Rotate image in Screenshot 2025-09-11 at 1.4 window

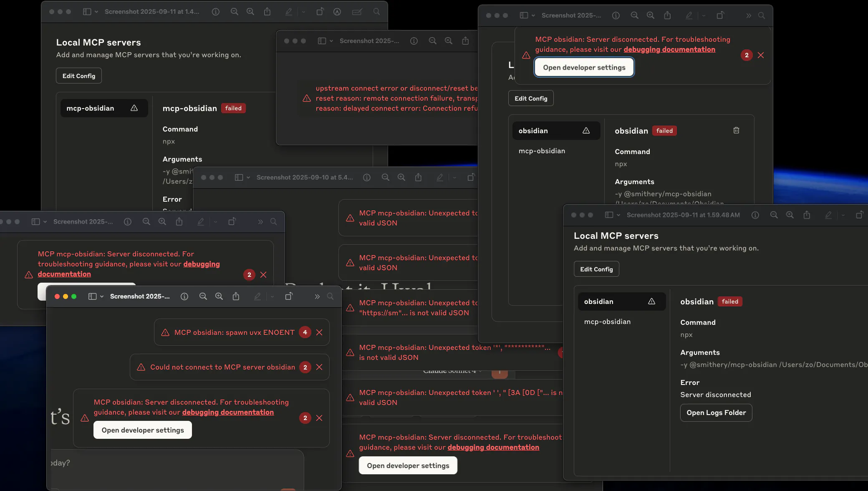pos(320,12)
